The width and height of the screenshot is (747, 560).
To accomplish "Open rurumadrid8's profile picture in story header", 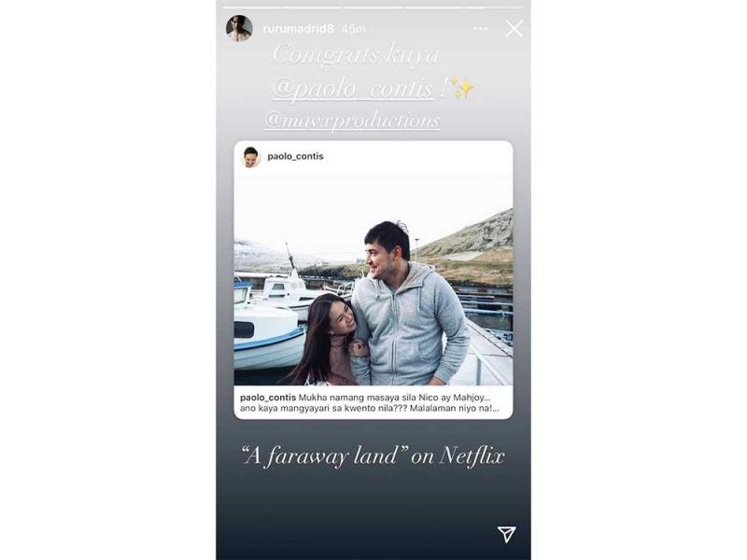I will [x=239, y=28].
